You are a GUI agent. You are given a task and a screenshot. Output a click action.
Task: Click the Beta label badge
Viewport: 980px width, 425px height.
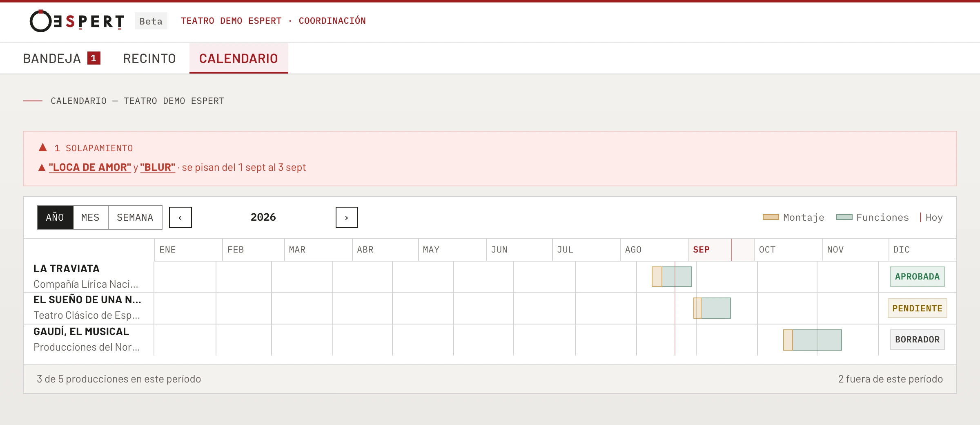151,21
